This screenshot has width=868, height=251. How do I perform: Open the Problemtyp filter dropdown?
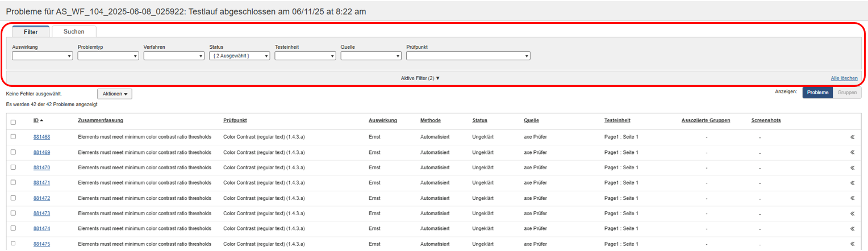(x=108, y=56)
